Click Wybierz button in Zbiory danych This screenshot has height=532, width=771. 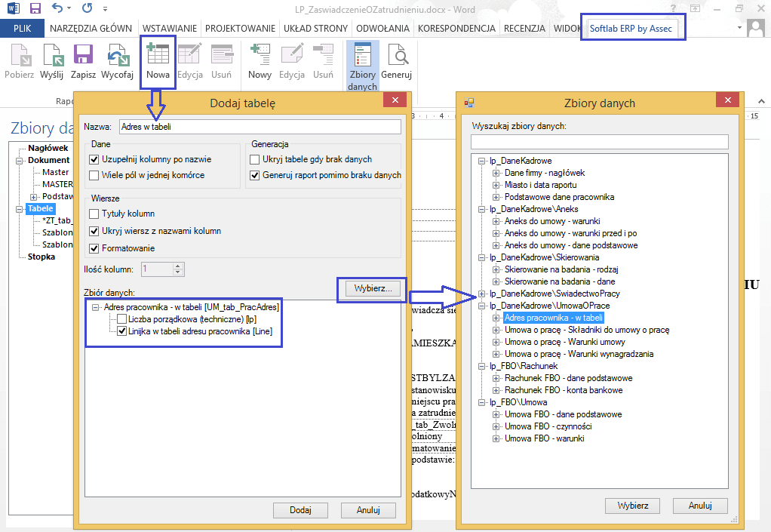[x=632, y=506]
